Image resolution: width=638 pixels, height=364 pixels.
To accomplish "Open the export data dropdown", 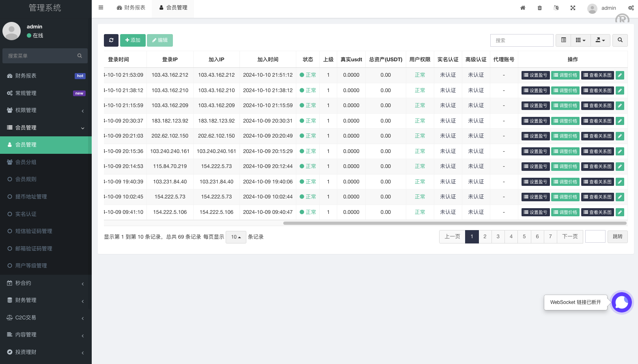I will (x=600, y=40).
